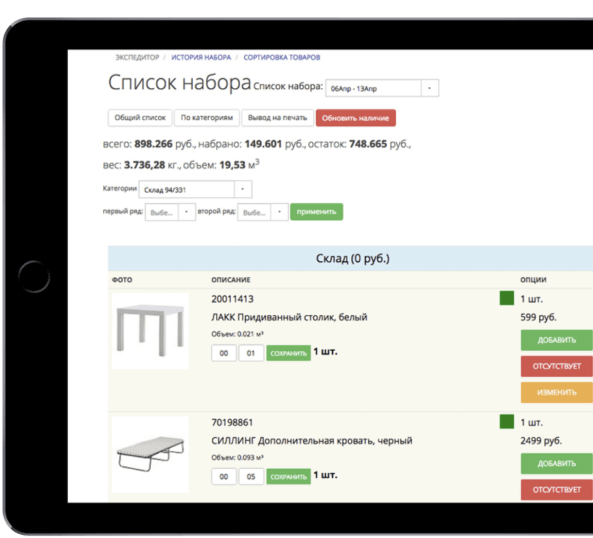Click ИЗМЕНИТЬ for the ЛАКК table
Screen dimensions: 593x538
pos(557,392)
